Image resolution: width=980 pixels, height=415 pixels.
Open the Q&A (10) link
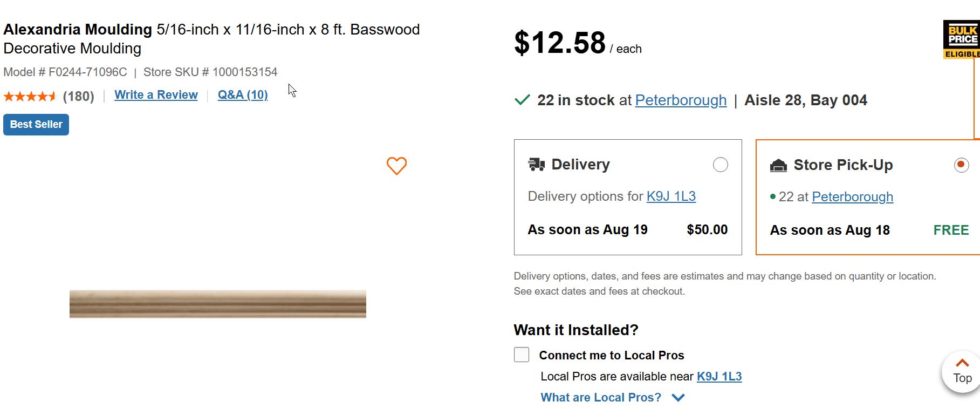tap(243, 95)
